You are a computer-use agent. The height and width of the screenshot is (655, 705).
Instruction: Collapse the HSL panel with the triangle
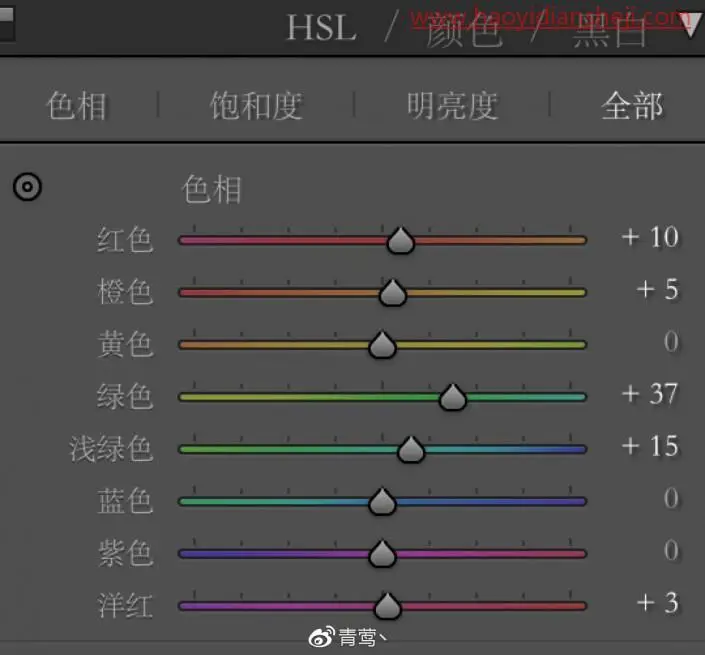click(691, 25)
